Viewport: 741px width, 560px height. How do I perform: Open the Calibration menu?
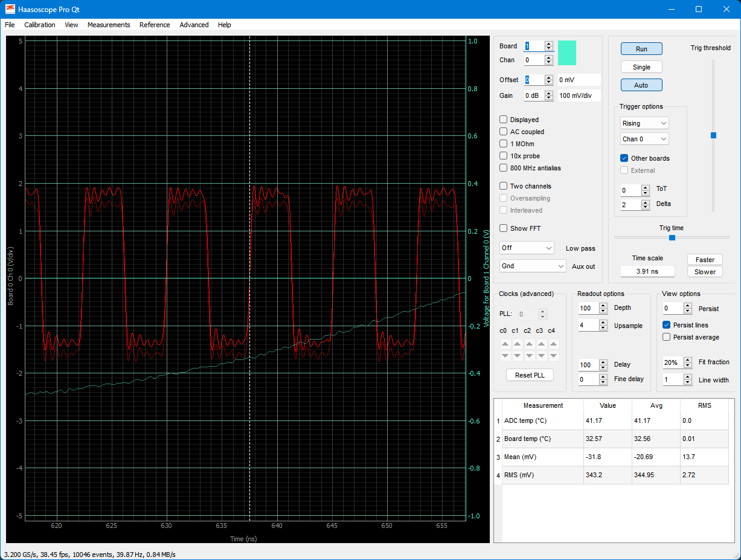(x=40, y=25)
